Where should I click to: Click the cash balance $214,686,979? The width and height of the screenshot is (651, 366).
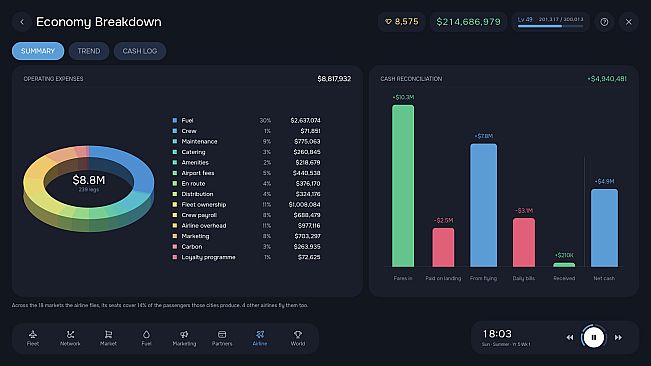pyautogui.click(x=468, y=22)
